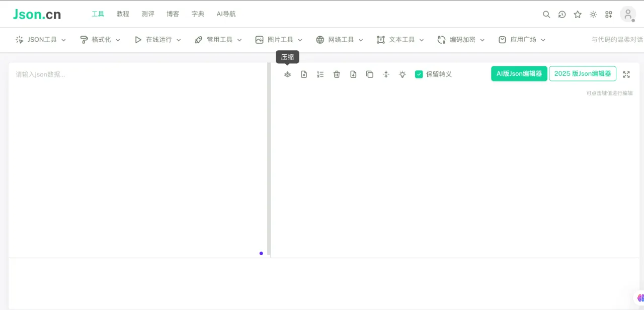Screen dimensions: 644x310
Task: Expand the 图片工具 dropdown menu
Action: point(279,40)
